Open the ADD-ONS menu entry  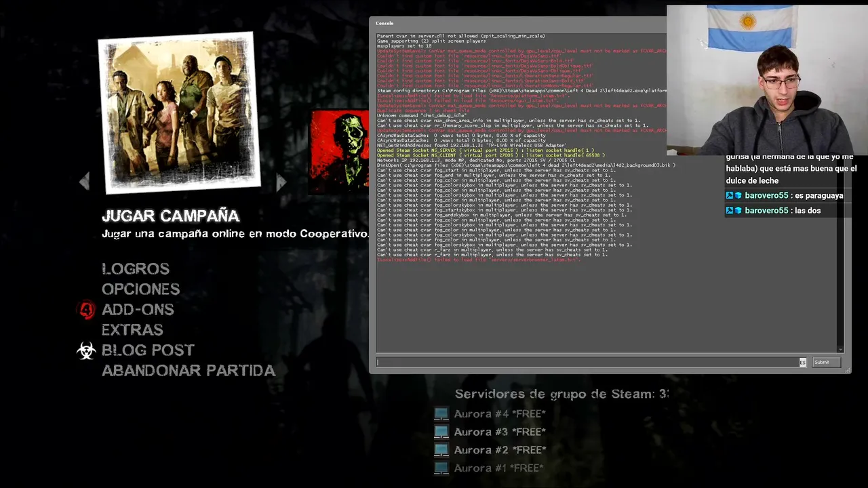click(138, 310)
